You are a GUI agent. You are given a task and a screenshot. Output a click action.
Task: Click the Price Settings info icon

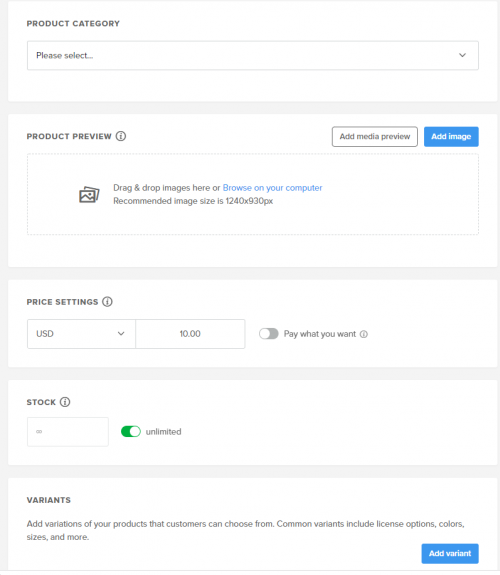coord(107,302)
